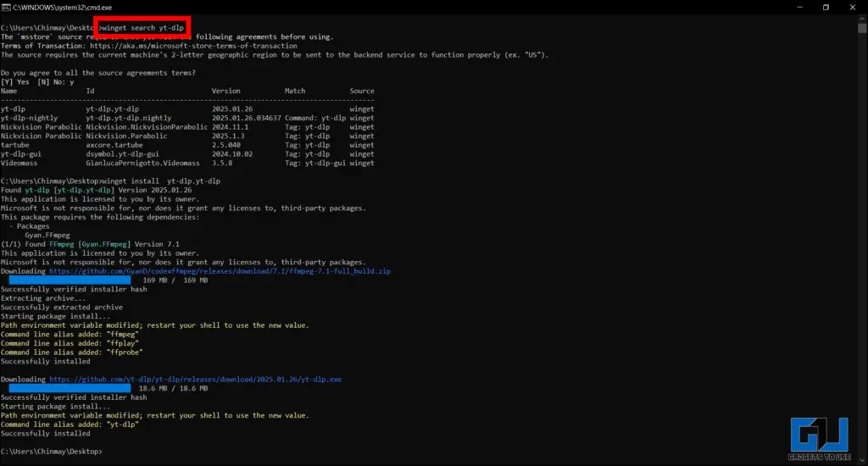This screenshot has height=466, width=868.
Task: Click the 'Version' column header
Action: pyautogui.click(x=225, y=91)
